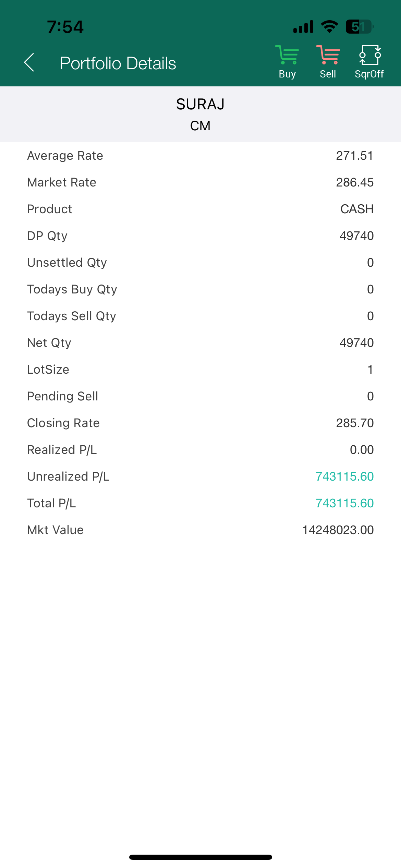
Task: Tap the 7:54 clock in status bar
Action: click(65, 27)
